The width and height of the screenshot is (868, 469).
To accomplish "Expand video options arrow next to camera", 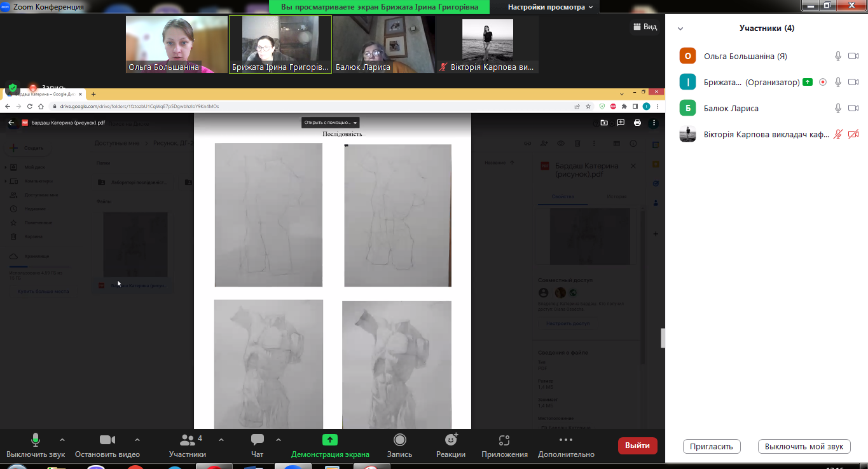I will click(137, 440).
